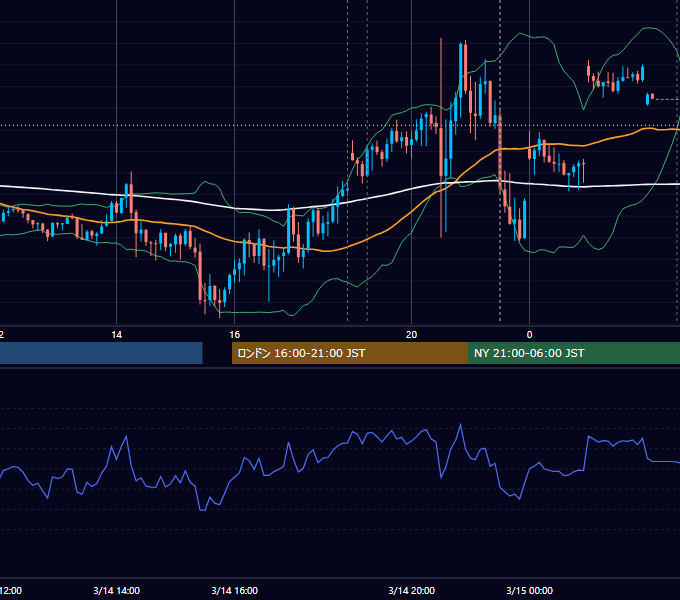
Task: Click the 3/14 14:00 time label
Action: (116, 590)
